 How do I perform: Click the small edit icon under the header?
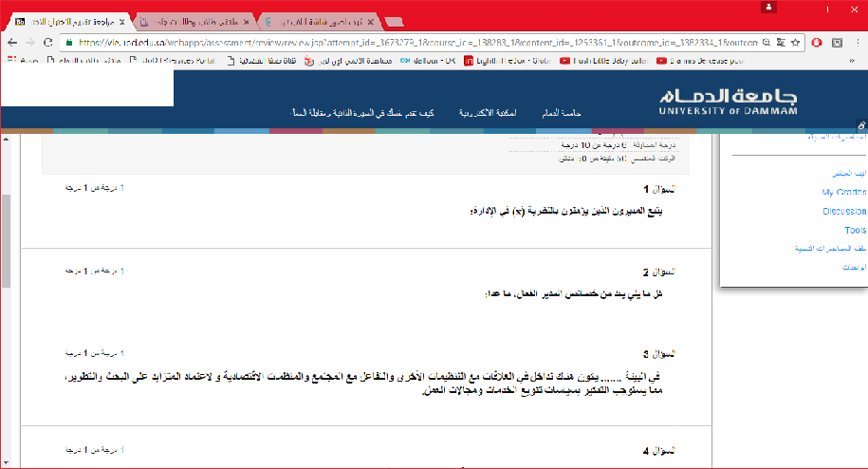[862, 126]
